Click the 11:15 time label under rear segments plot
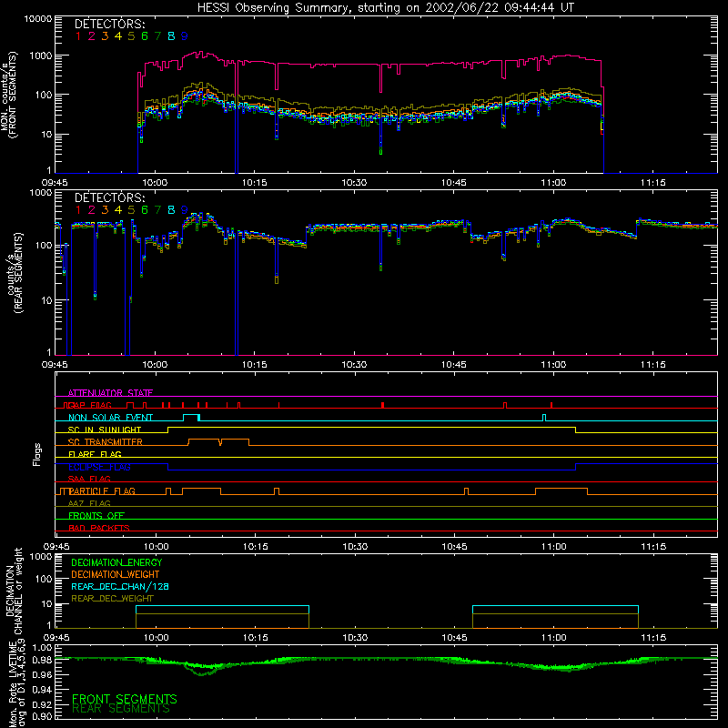Image resolution: width=728 pixels, height=728 pixels. point(652,365)
